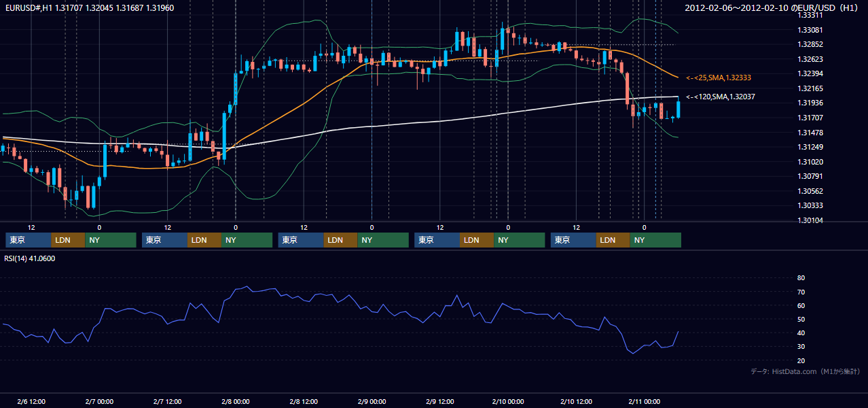Click the 東京 session block for 2/6
This screenshot has height=408, width=868.
[28, 240]
